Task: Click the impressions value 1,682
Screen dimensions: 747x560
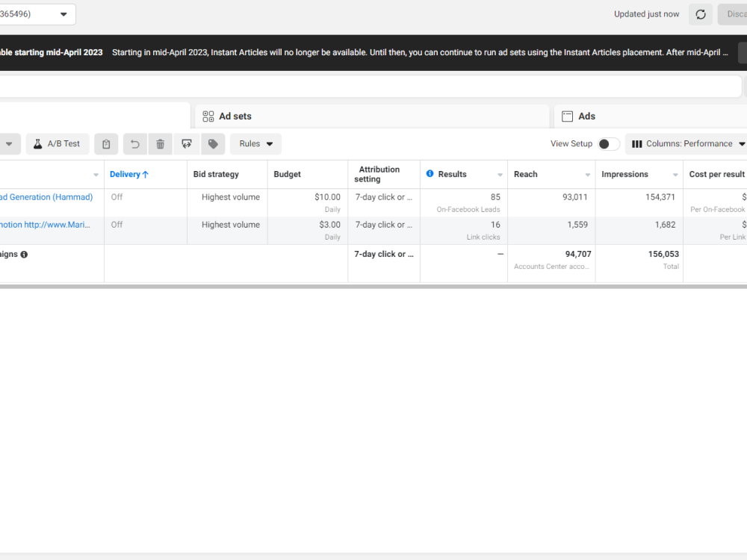Action: 665,225
